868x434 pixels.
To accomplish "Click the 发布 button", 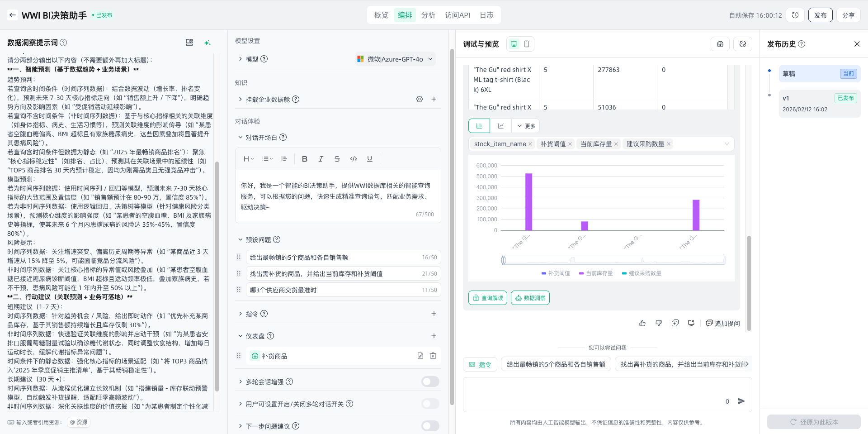I will click(820, 15).
